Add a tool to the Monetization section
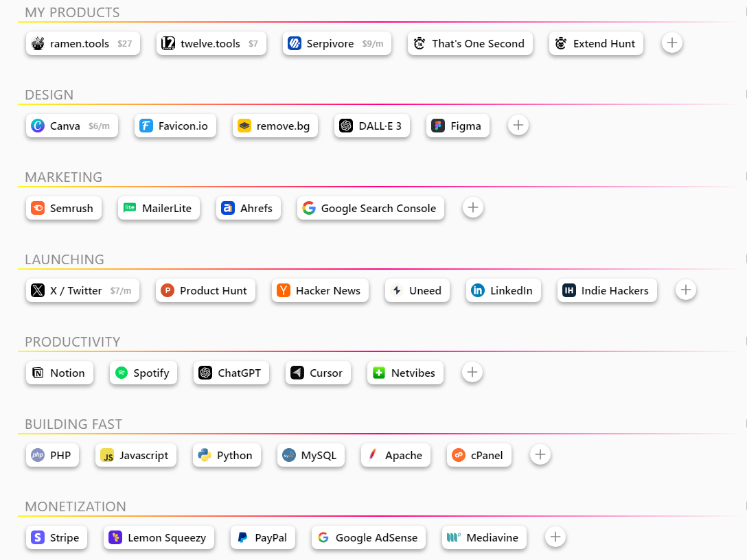The height and width of the screenshot is (560, 747). 555,537
